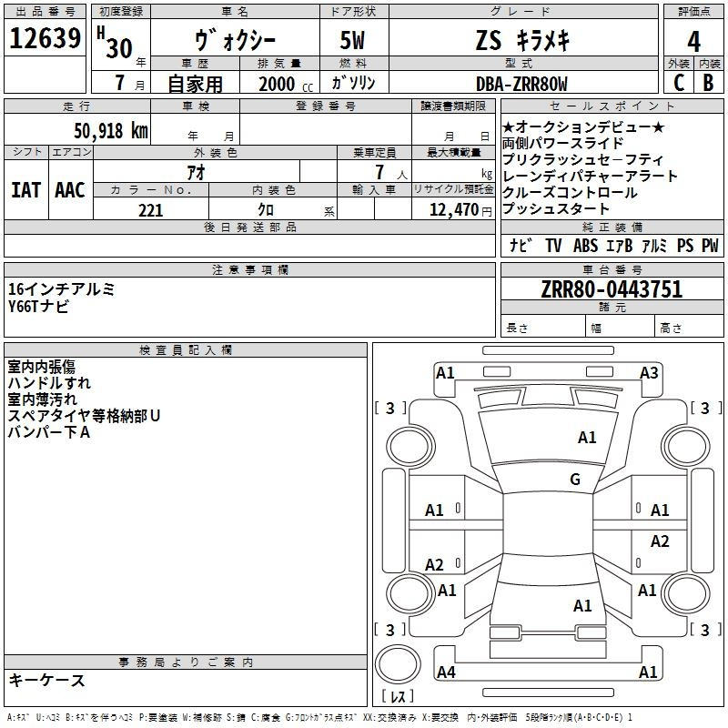Select the first registration year H30
Image resolution: width=728 pixels, height=728 pixels.
(x=115, y=43)
